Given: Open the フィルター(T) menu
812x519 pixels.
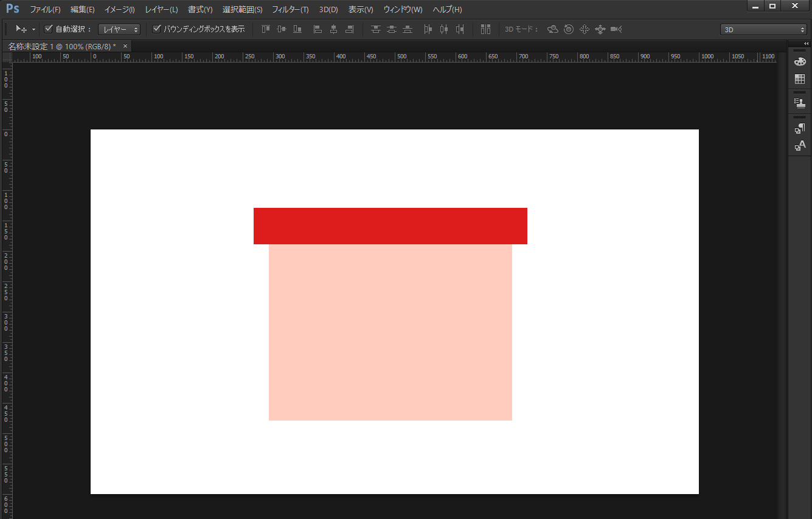Looking at the screenshot, I should click(x=290, y=10).
